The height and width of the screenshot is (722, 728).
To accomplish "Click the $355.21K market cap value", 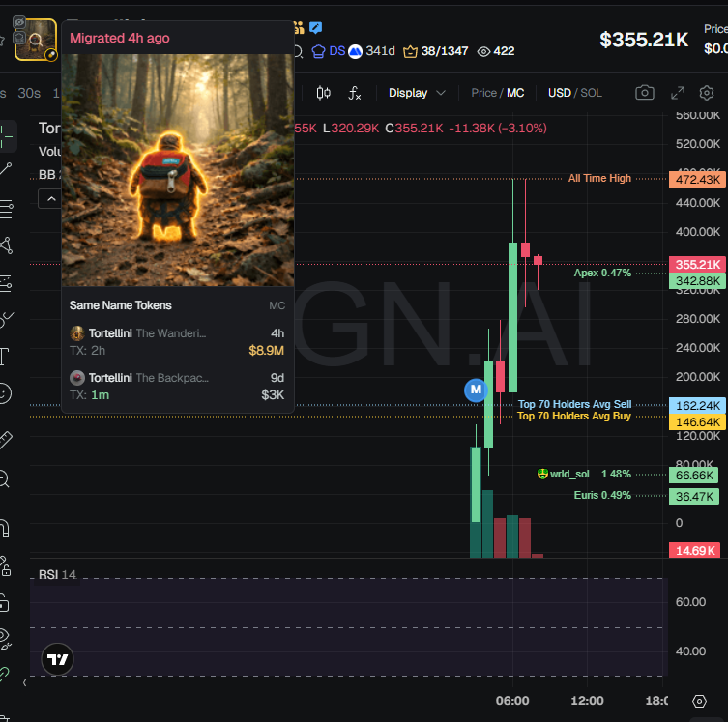I will [644, 40].
